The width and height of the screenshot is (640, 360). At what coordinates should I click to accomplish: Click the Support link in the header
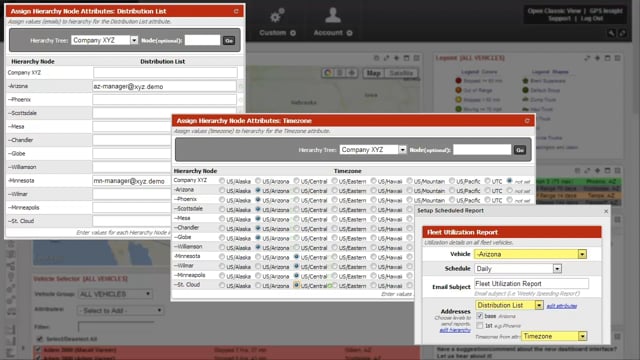click(559, 18)
